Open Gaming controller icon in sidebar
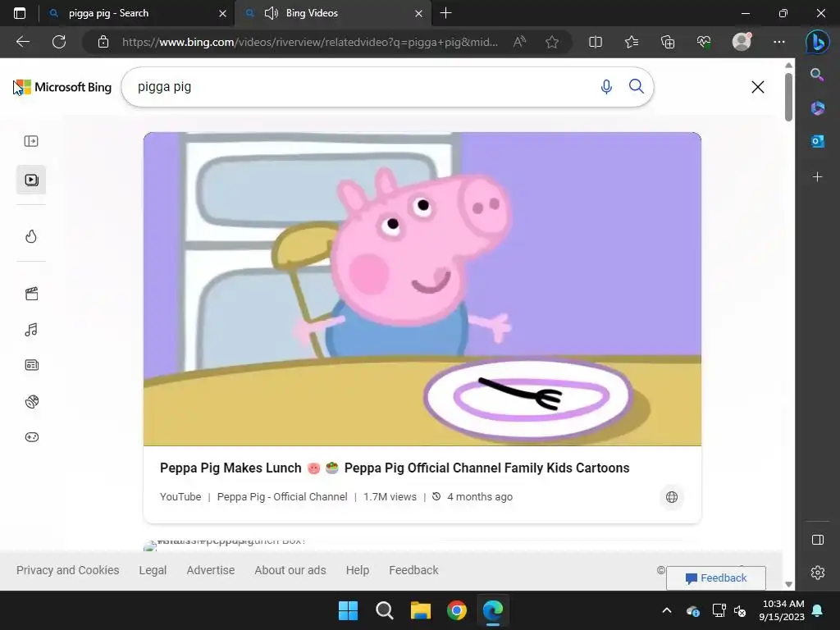 [x=32, y=437]
